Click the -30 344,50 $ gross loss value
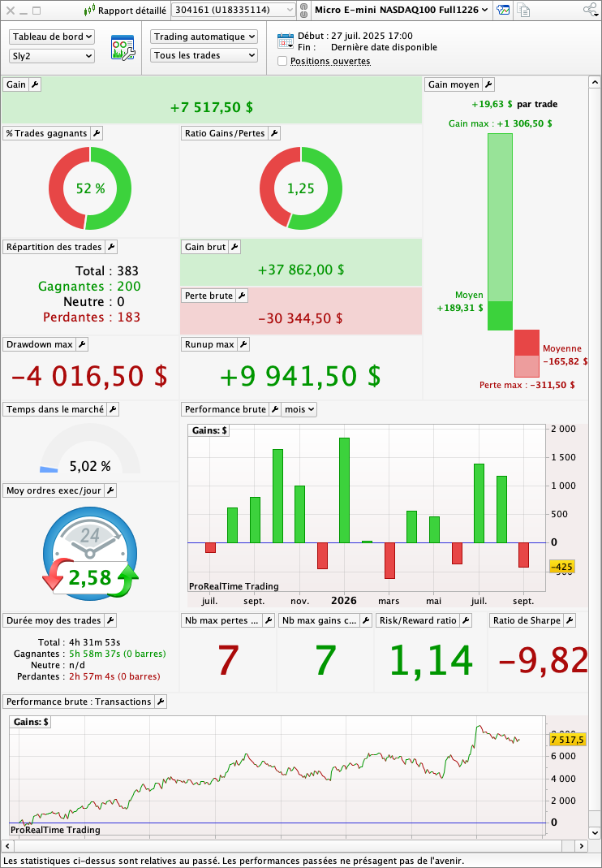Screen dimensions: 602x868 (300, 318)
